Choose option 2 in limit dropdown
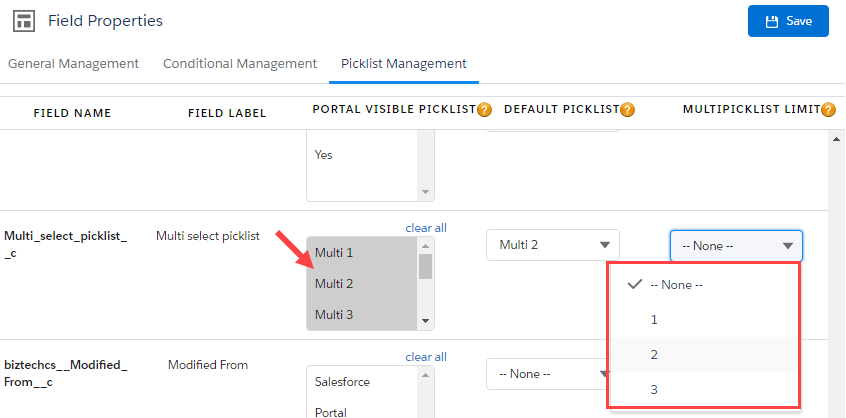Screen dimensions: 846x418 (x=654, y=355)
